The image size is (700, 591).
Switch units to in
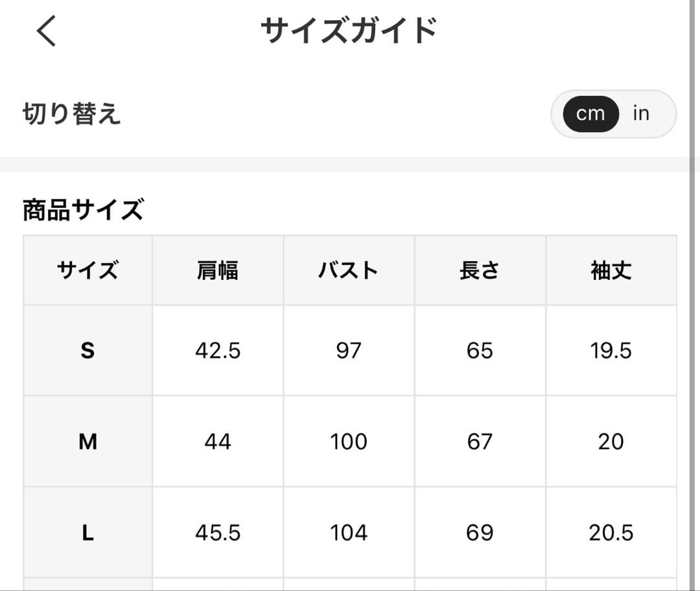pyautogui.click(x=640, y=113)
